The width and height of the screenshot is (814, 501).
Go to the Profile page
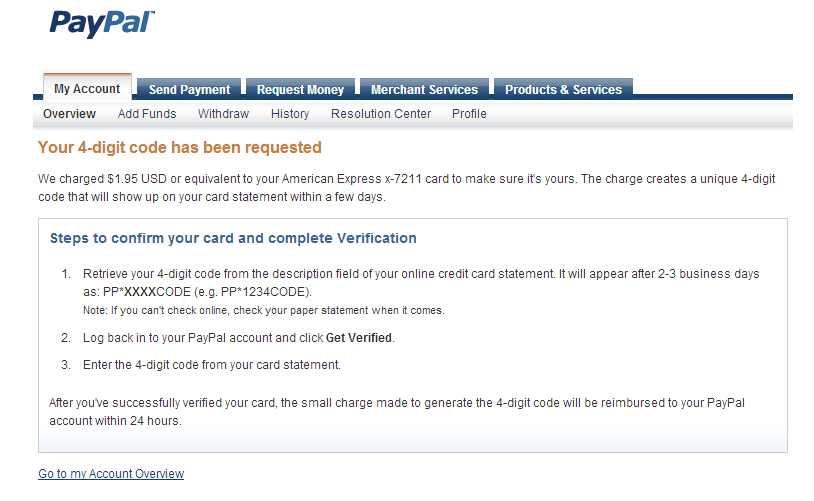[x=469, y=114]
